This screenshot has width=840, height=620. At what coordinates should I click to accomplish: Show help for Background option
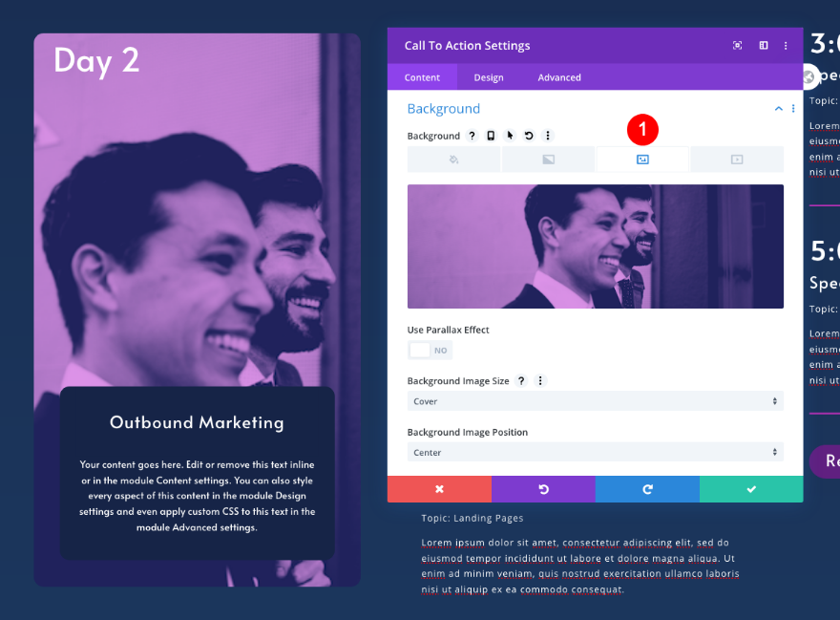pos(472,136)
